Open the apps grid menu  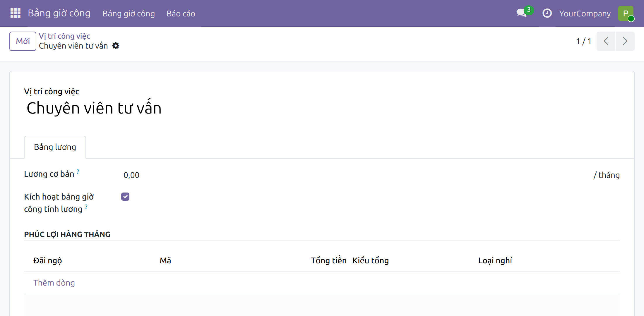click(x=15, y=13)
